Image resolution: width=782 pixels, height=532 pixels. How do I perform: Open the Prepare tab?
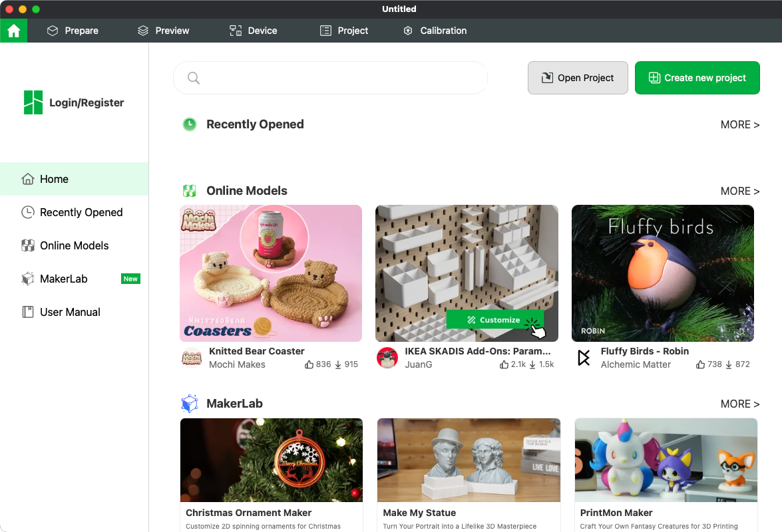(x=73, y=31)
